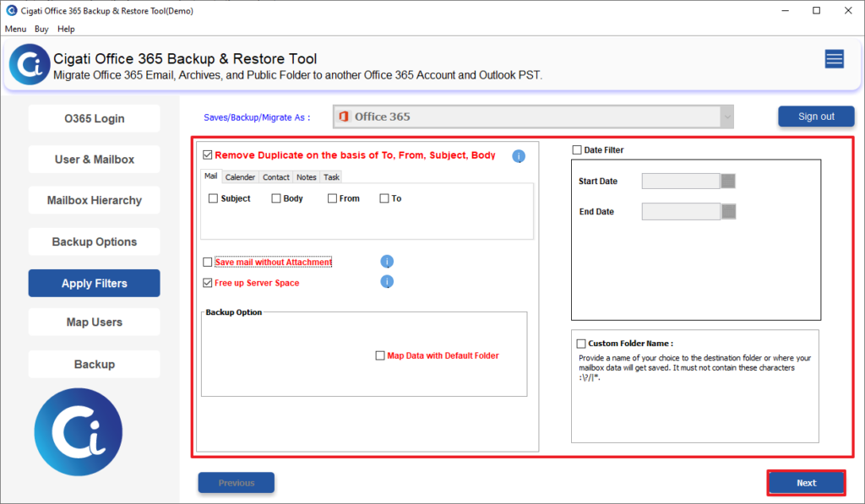The image size is (865, 504).
Task: Open the End Date calendar picker
Action: point(728,211)
